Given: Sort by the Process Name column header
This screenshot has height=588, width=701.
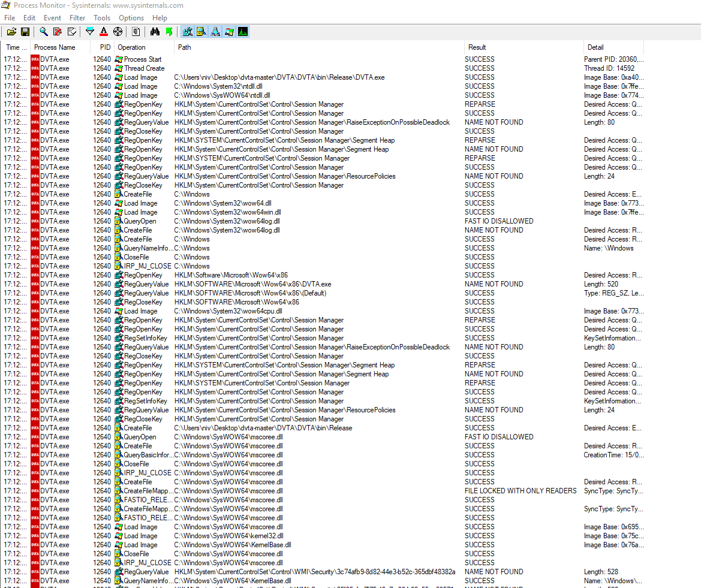Looking at the screenshot, I should coord(60,47).
